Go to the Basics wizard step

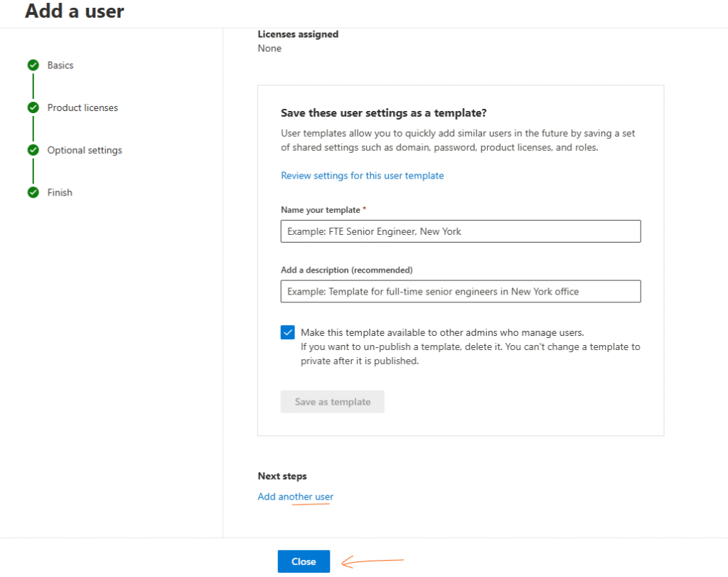coord(60,65)
